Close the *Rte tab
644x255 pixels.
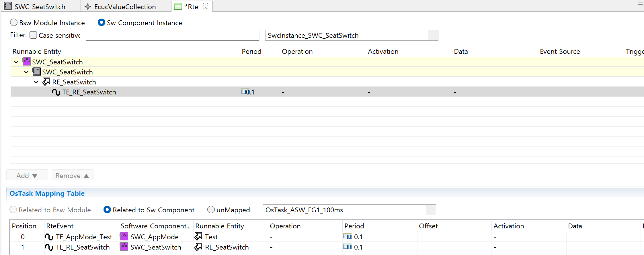pos(206,6)
